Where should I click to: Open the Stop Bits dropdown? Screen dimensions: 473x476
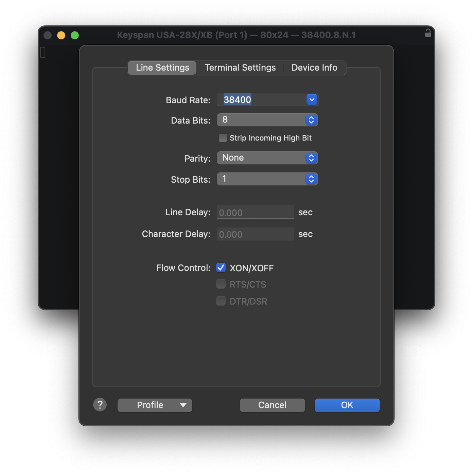click(x=267, y=179)
